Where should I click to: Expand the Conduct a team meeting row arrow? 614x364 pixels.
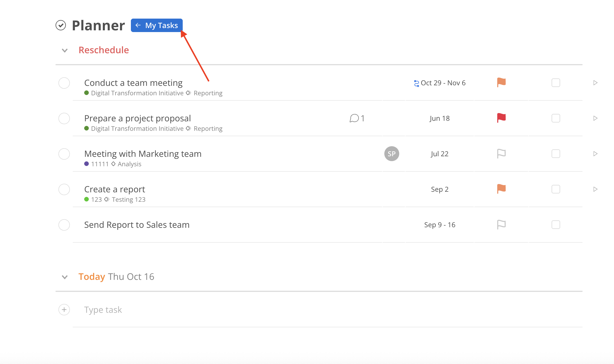[595, 83]
